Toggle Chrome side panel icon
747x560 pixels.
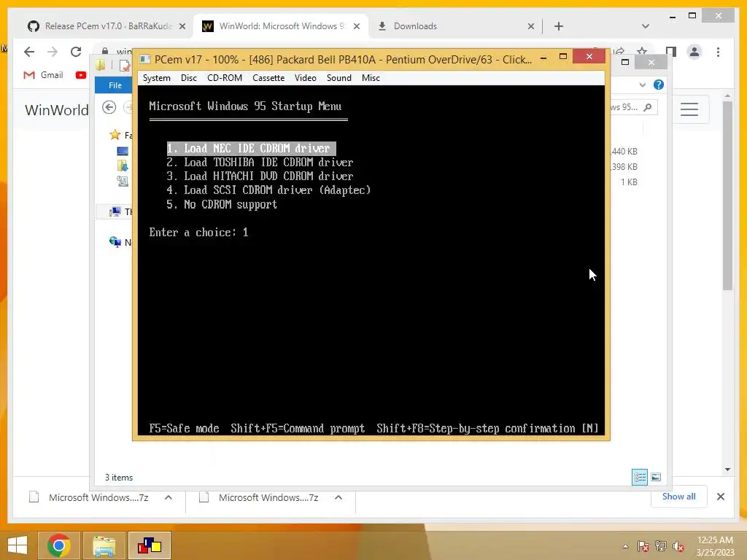[x=671, y=52]
